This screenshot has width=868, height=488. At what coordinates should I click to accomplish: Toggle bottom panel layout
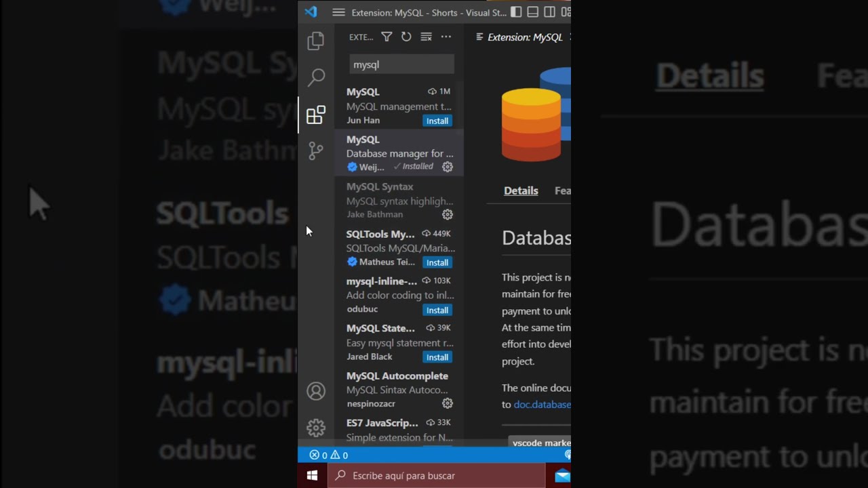tap(533, 12)
